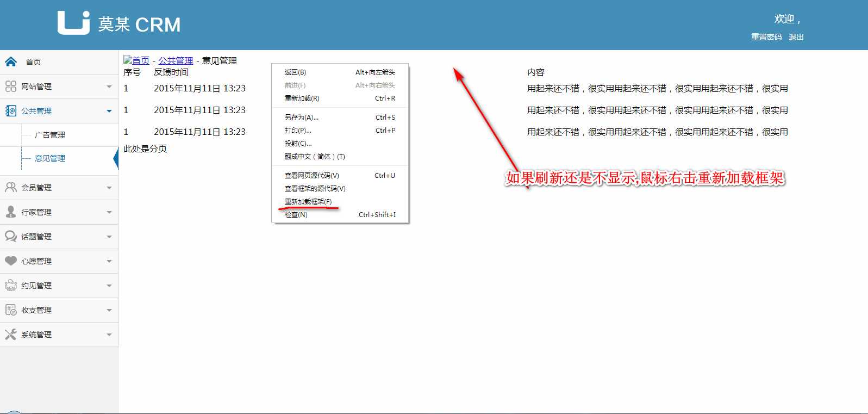Click the 系统管理 tools icon
Screen dimensions: 868x414
pos(11,334)
